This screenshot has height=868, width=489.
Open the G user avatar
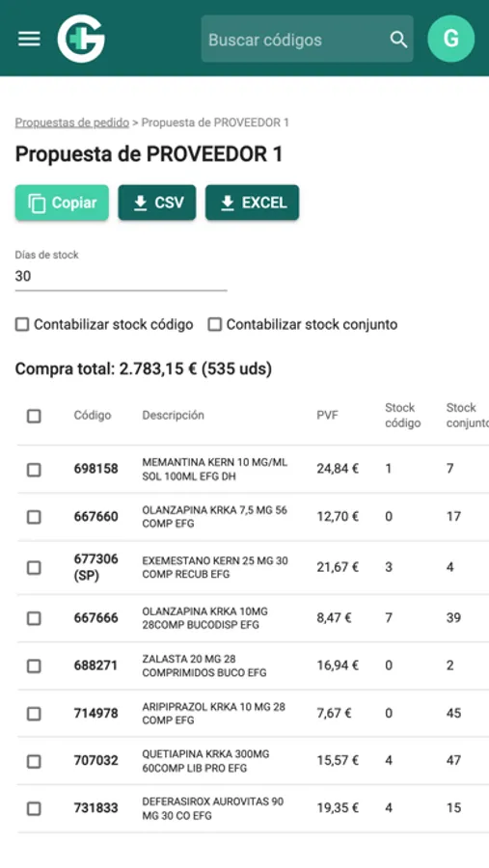pos(450,39)
